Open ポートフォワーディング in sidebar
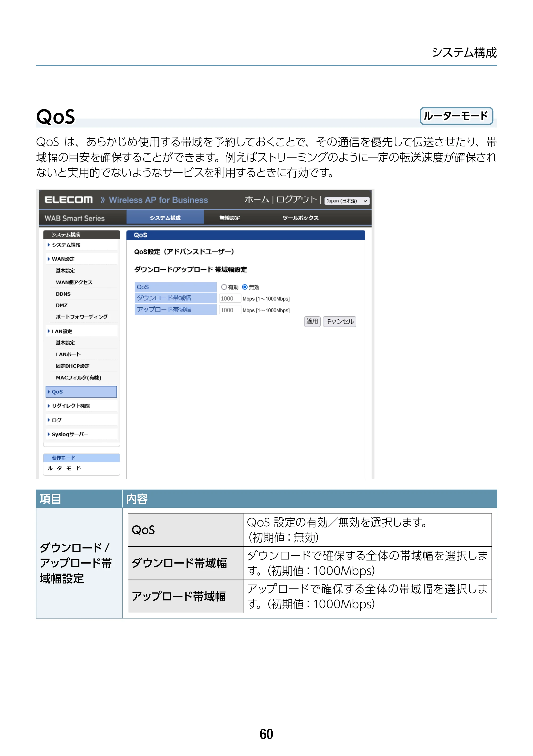The height and width of the screenshot is (756, 533). coord(82,317)
